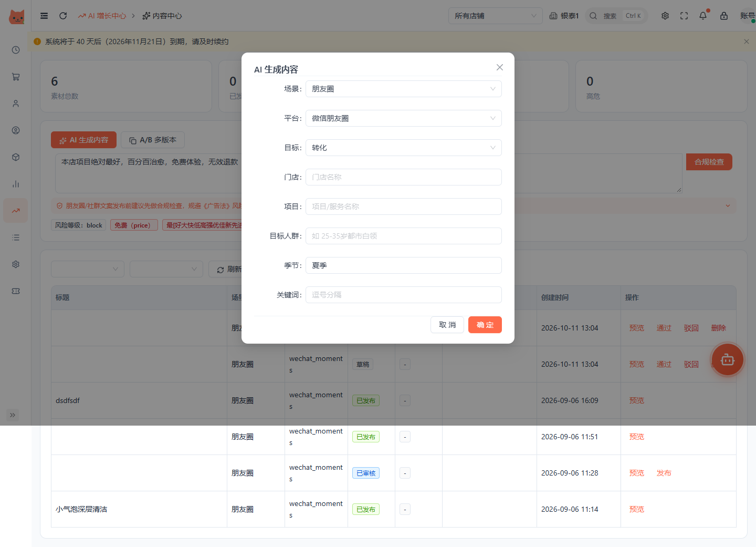Click the 高危 stat card

[x=661, y=86]
